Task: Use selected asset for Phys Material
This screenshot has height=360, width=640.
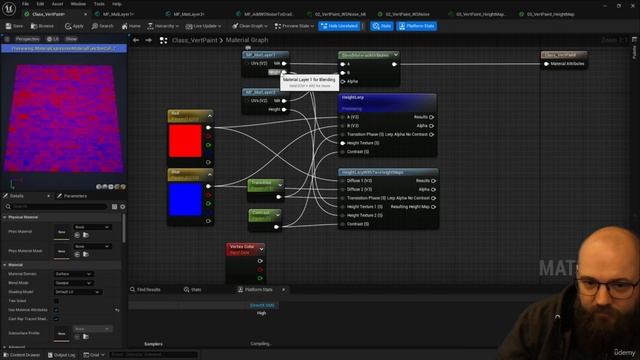Action: point(77,235)
